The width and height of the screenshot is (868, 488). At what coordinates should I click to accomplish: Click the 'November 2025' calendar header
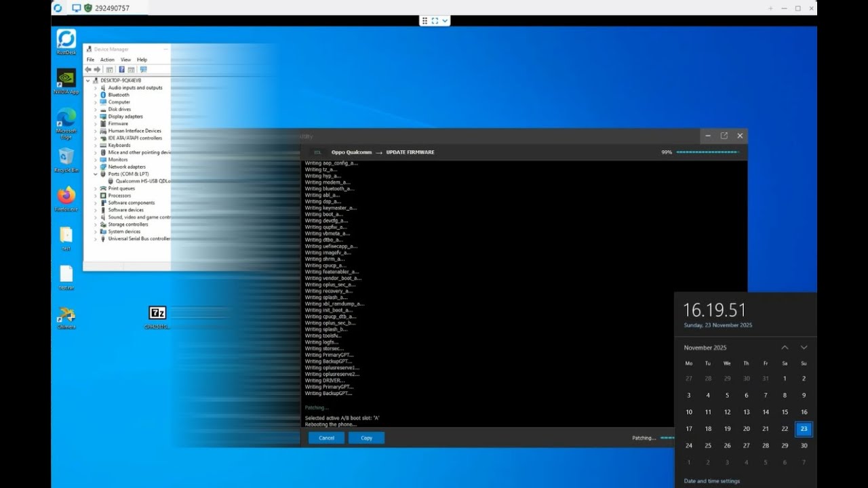tap(705, 348)
